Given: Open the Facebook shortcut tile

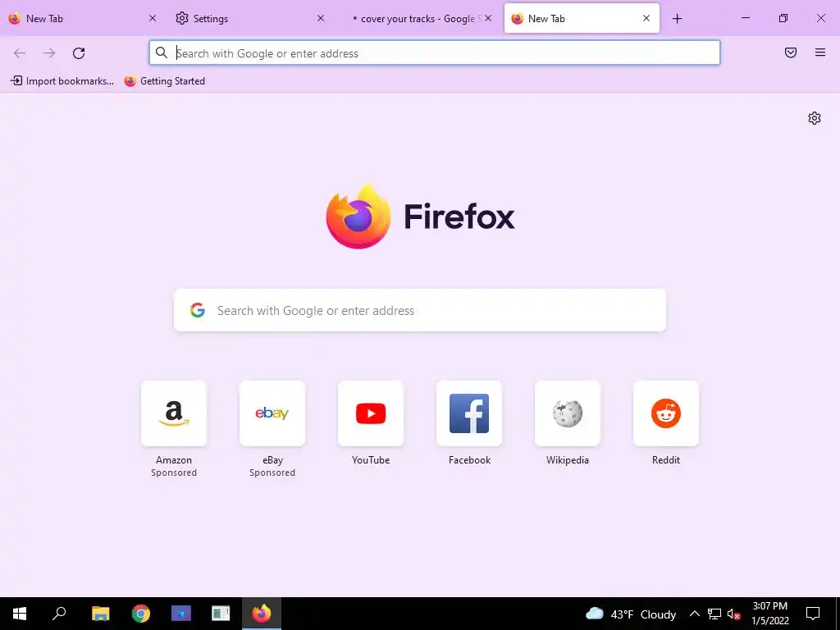Looking at the screenshot, I should coord(469,413).
